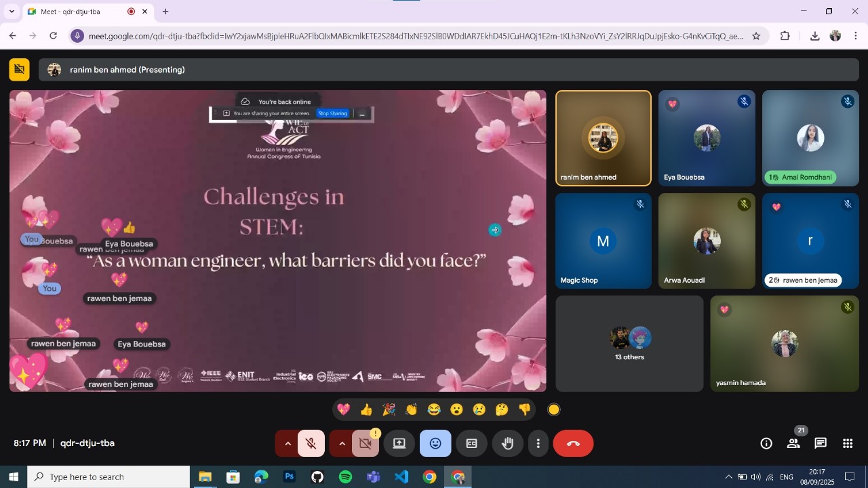Viewport: 868px width, 488px height.
Task: Turn on the camera
Action: coord(366,444)
